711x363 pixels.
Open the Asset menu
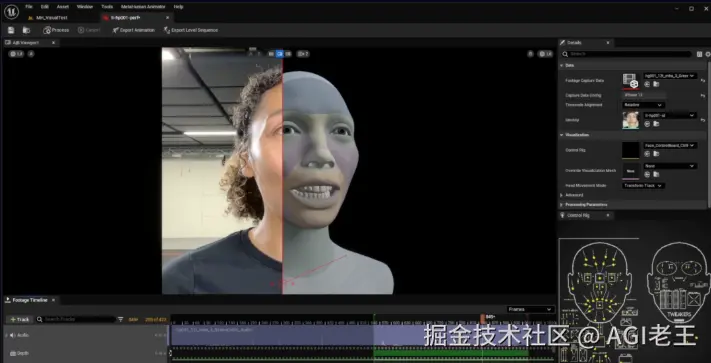click(x=63, y=7)
